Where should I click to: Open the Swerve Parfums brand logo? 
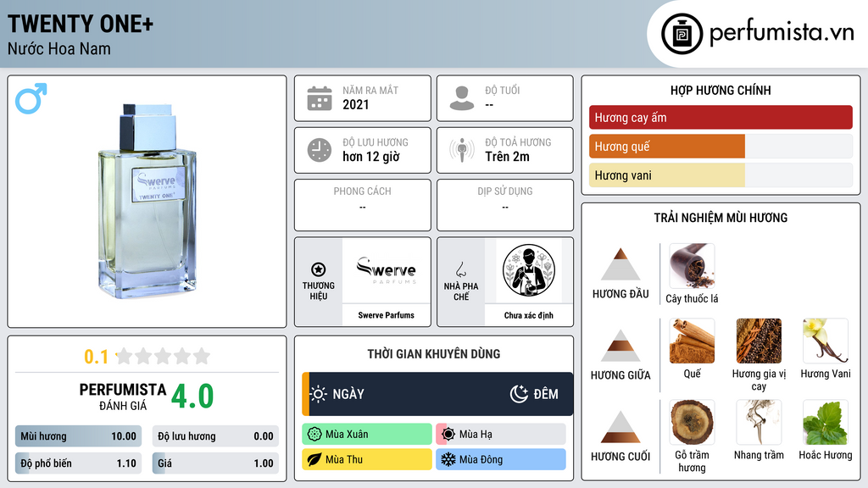(387, 270)
